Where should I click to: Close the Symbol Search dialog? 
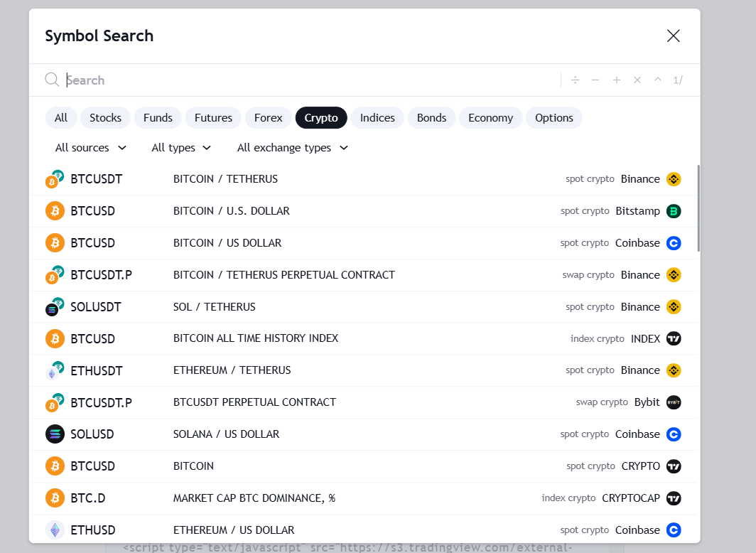coord(673,36)
